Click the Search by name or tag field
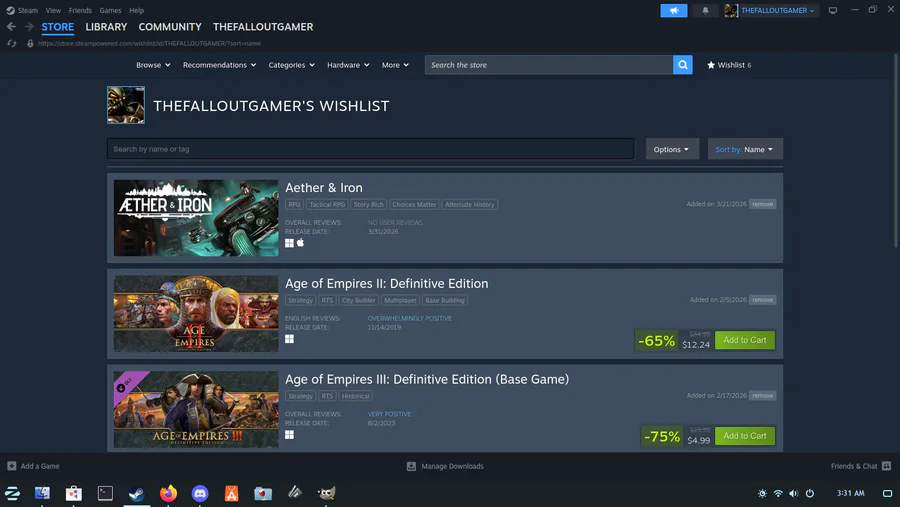The height and width of the screenshot is (507, 900). coord(371,149)
